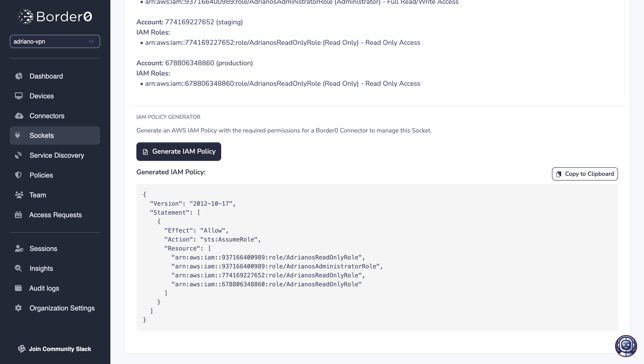Screen dimensions: 644x364
Task: Click the Organization Settings gear icon
Action: point(19,308)
